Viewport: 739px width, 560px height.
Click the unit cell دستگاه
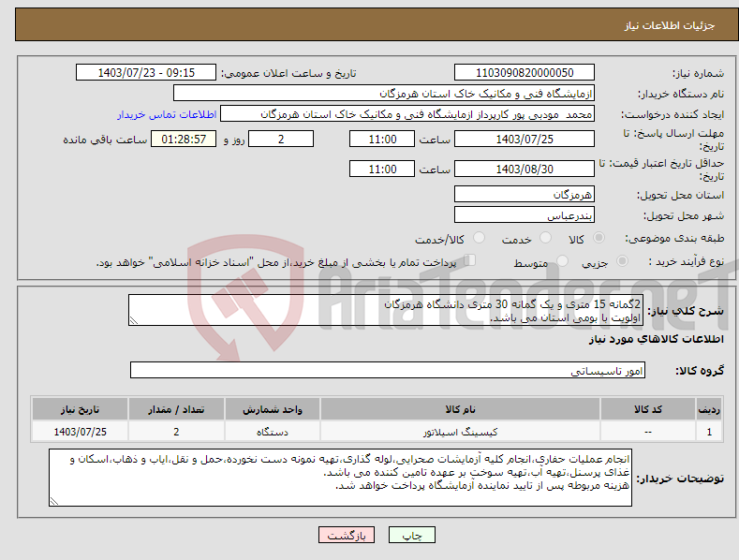coord(273,432)
